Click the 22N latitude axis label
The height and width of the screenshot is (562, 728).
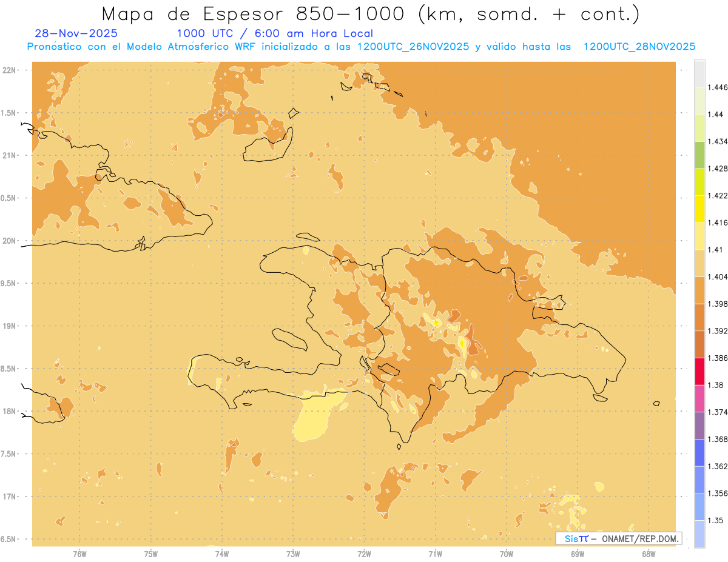pyautogui.click(x=10, y=70)
